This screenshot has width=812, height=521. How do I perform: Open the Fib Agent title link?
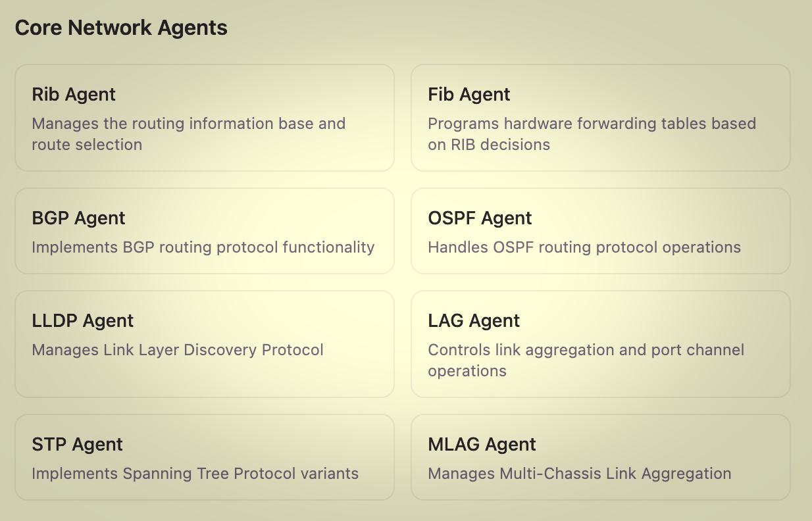[469, 95]
